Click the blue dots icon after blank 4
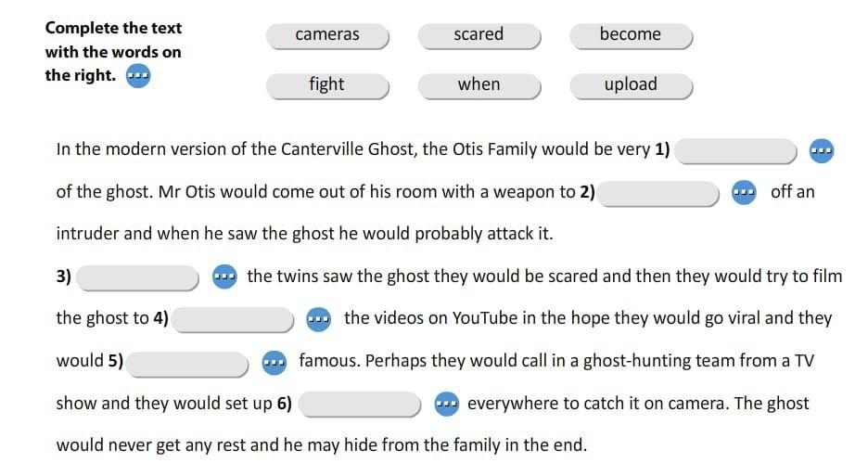This screenshot has width=868, height=476. 319,318
